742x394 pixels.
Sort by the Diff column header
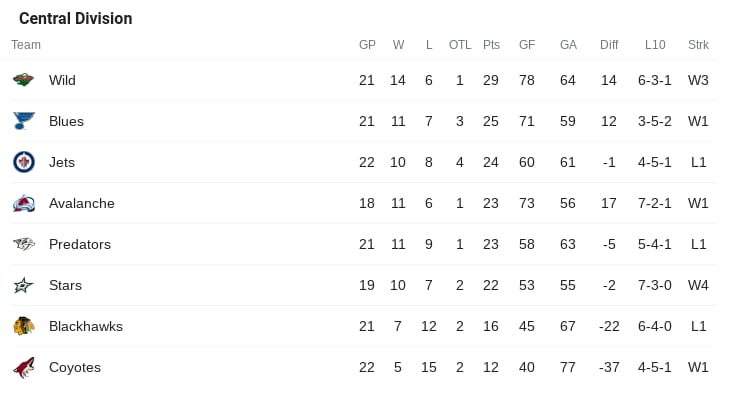click(609, 45)
